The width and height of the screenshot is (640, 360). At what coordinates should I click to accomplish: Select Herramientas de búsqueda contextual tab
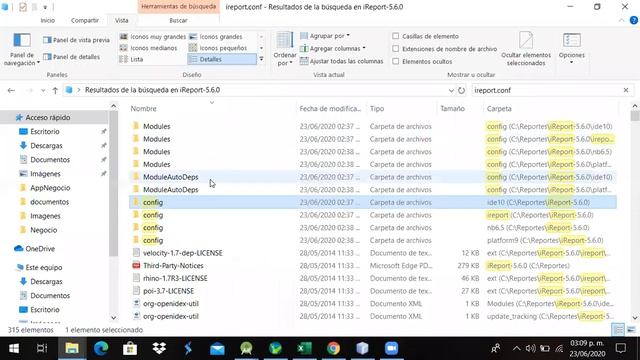(x=178, y=7)
